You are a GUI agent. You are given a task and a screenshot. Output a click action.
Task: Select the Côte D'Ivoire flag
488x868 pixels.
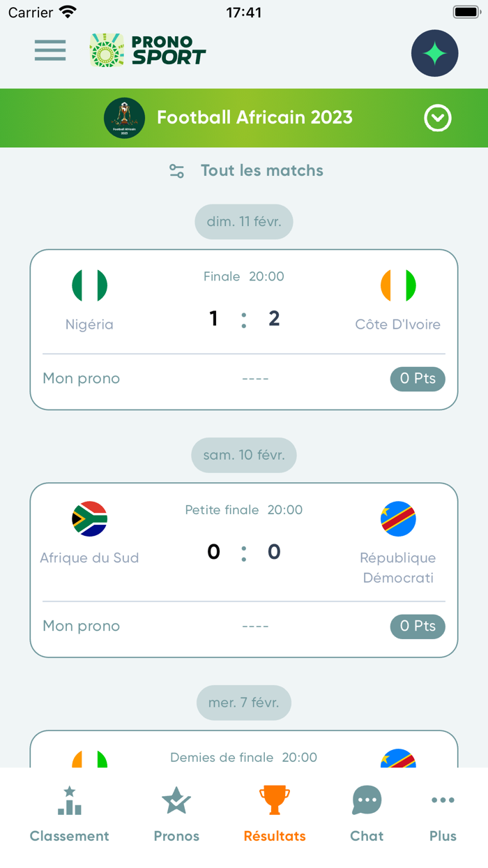click(398, 285)
